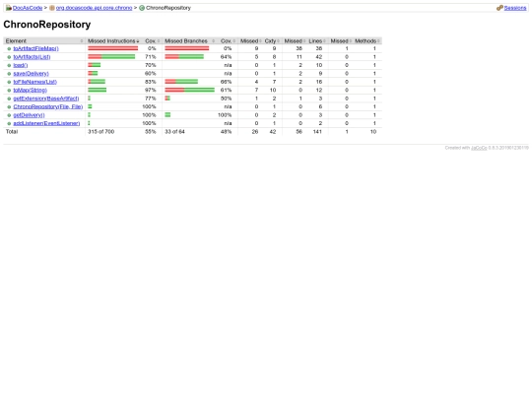Click method icon beside addListener(EventListener)
This screenshot has height=399, width=532.
[x=9, y=123]
